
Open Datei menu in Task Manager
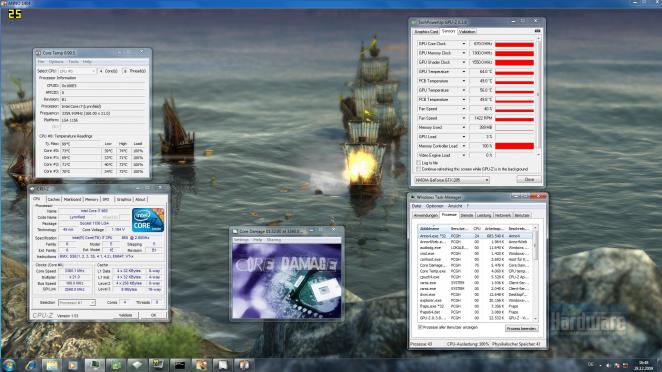coord(416,206)
